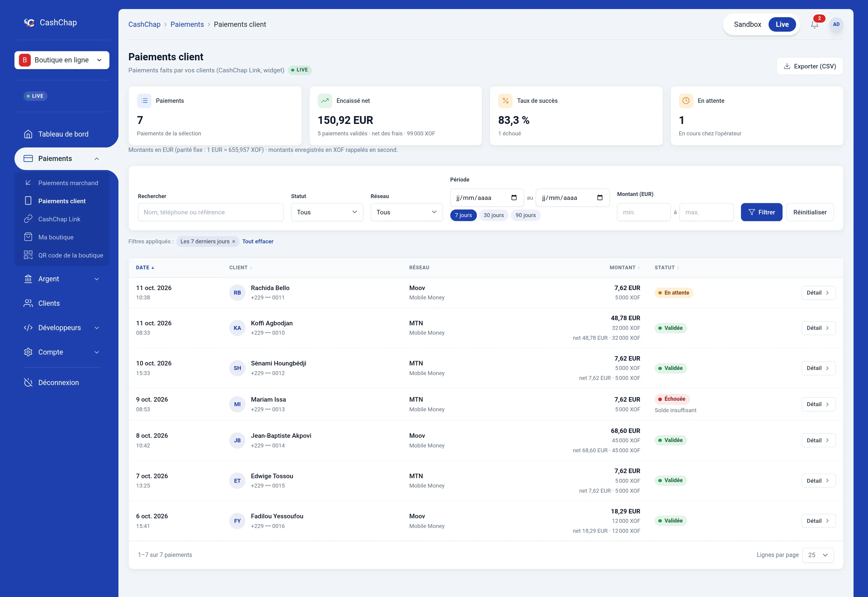The width and height of the screenshot is (868, 597).
Task: Click the Taux de succès percent icon
Action: 505,101
